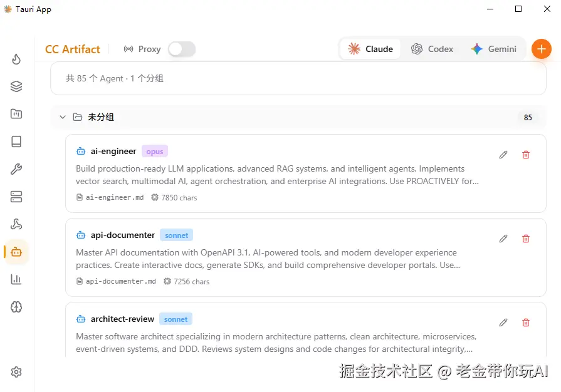Screen dimensions: 561x392
Task: Click the '7256 chars' label
Action: pos(191,282)
